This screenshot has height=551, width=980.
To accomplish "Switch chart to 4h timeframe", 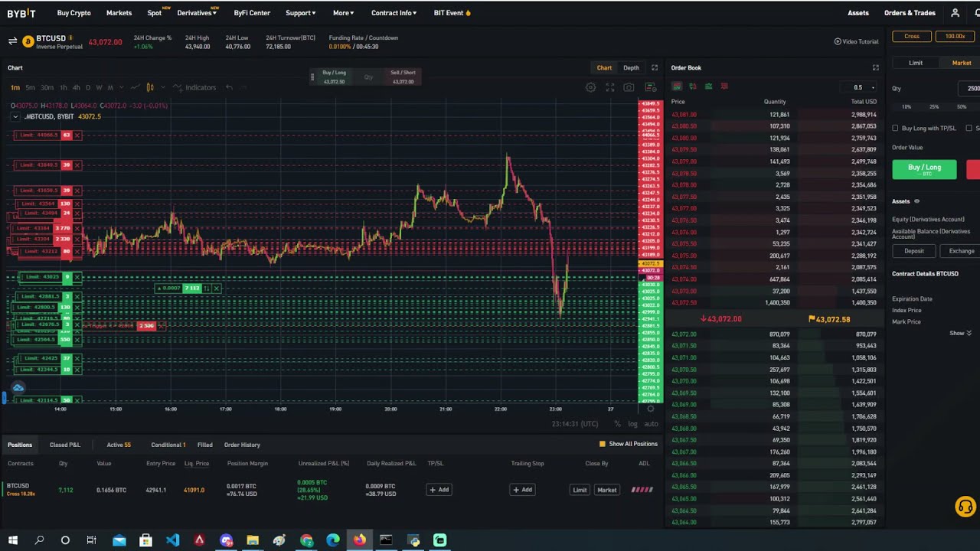I will pos(76,87).
